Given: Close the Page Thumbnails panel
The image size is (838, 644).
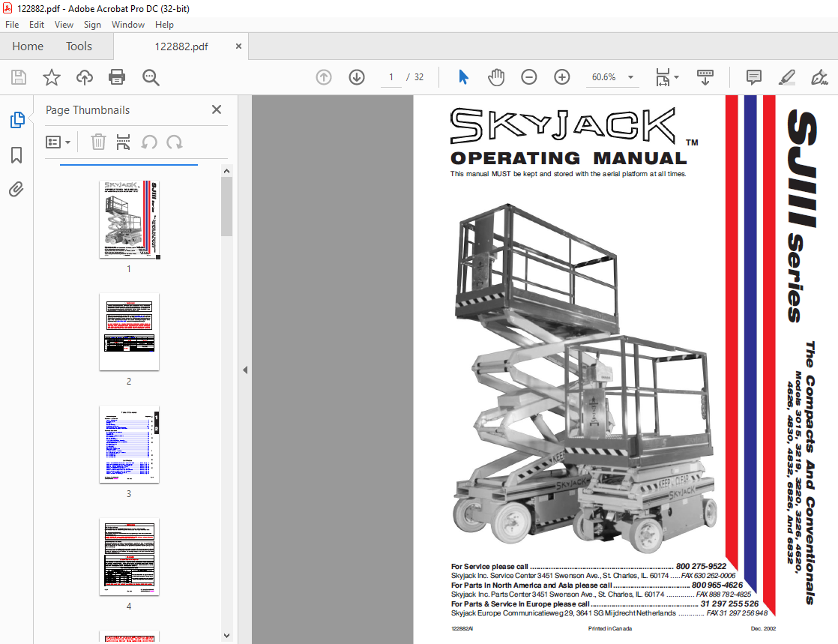Looking at the screenshot, I should click(x=217, y=109).
